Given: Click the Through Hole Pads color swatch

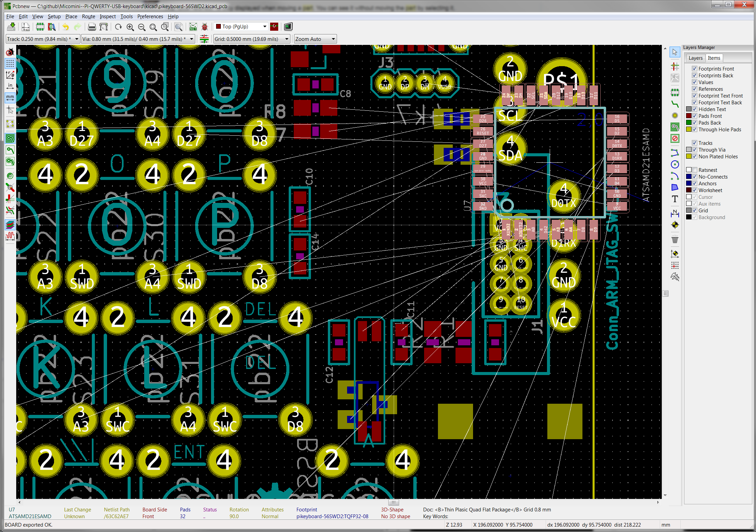Looking at the screenshot, I should tap(689, 129).
